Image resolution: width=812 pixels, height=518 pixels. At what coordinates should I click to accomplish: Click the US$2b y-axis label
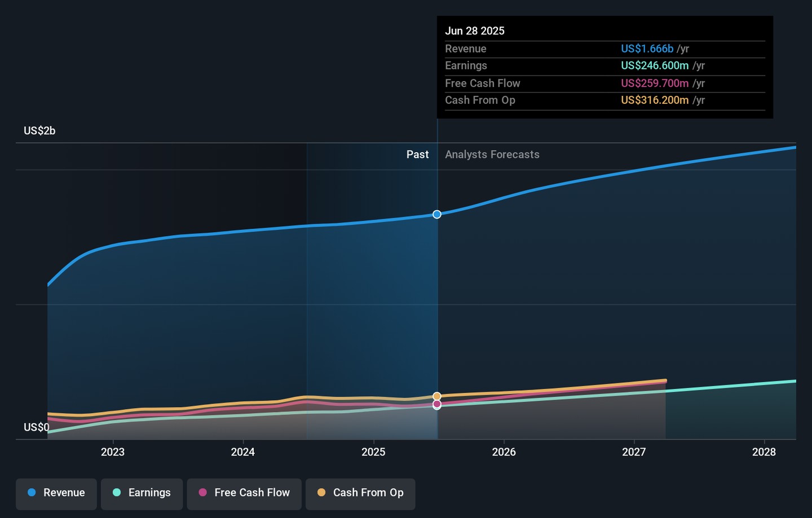39,131
